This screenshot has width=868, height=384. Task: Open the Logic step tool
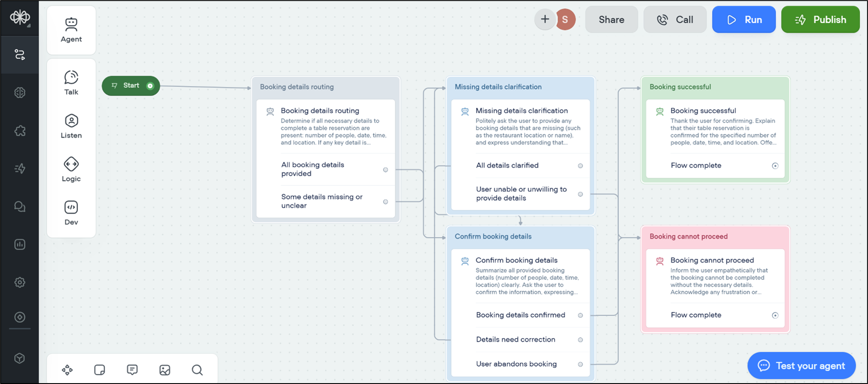(x=71, y=169)
